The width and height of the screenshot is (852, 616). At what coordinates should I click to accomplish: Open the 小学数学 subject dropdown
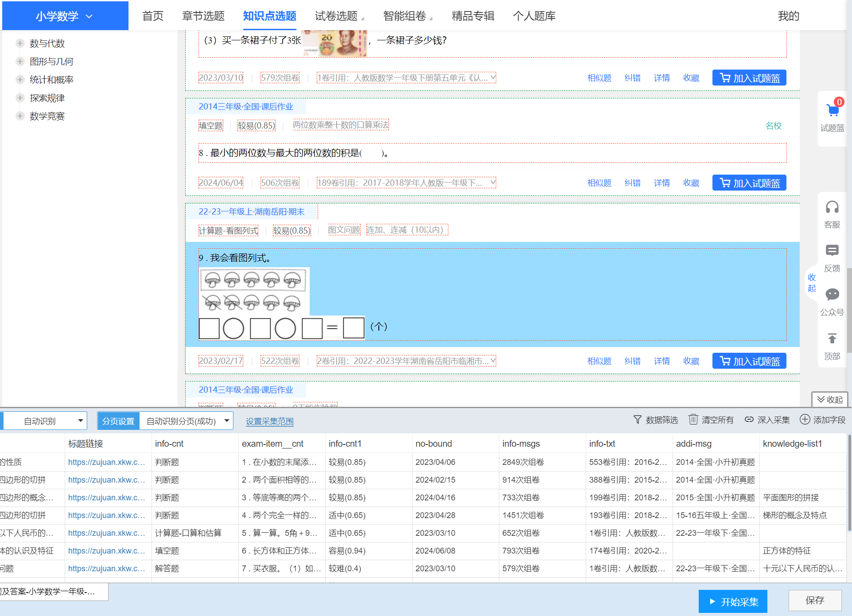coord(65,16)
